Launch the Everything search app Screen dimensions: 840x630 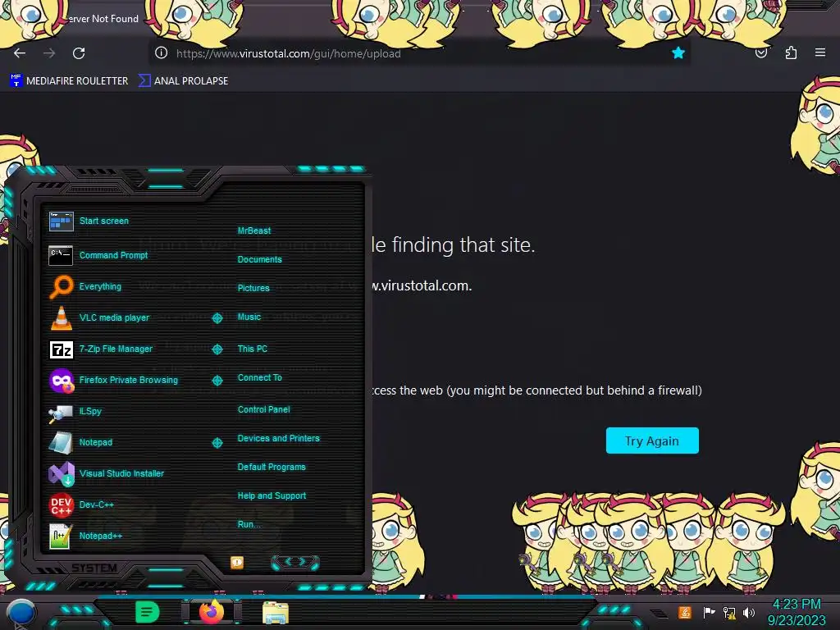85,286
